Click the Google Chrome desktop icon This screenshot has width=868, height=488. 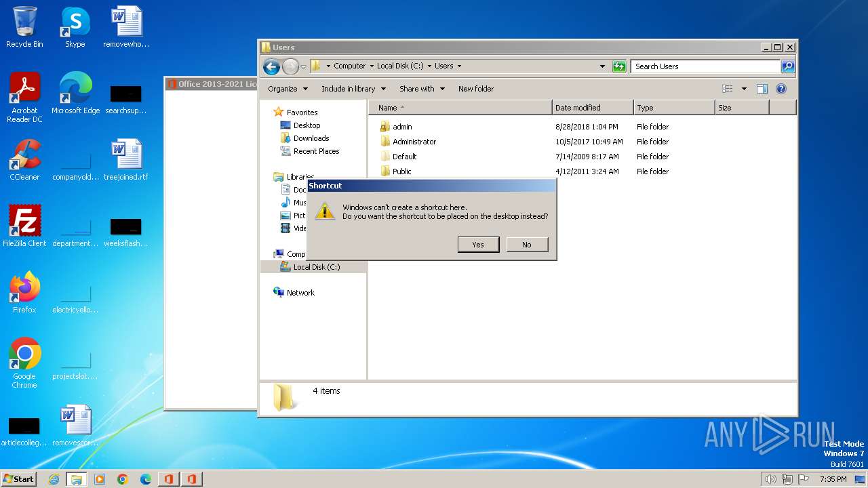(24, 363)
